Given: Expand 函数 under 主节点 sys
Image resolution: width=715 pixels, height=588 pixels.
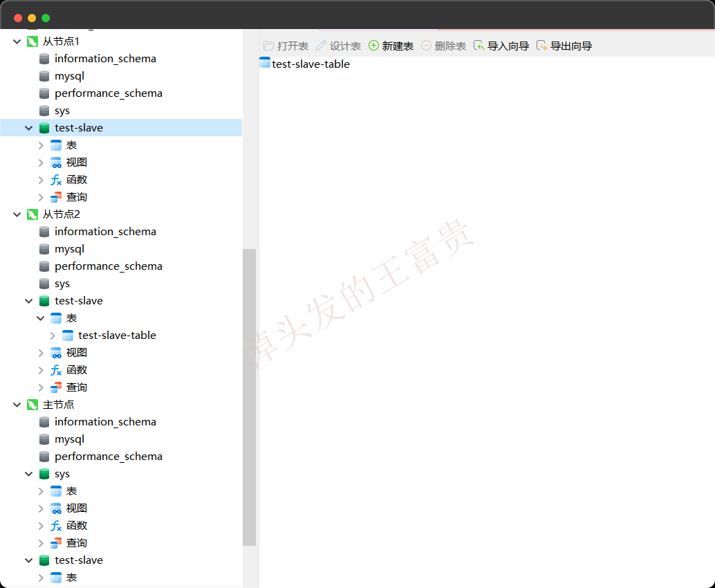Looking at the screenshot, I should tap(41, 526).
